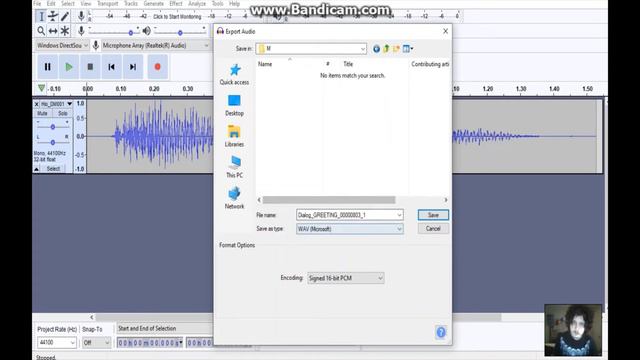Click the green playhead marker on timeline
640x360 pixels.
click(41, 88)
